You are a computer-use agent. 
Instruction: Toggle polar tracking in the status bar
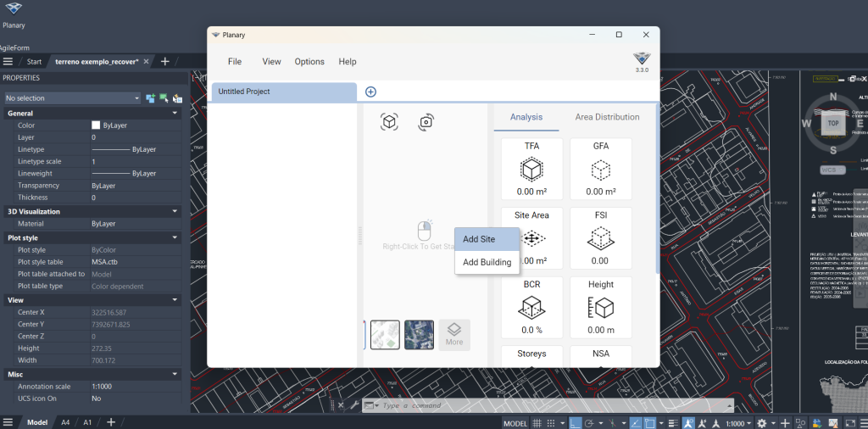tap(589, 423)
